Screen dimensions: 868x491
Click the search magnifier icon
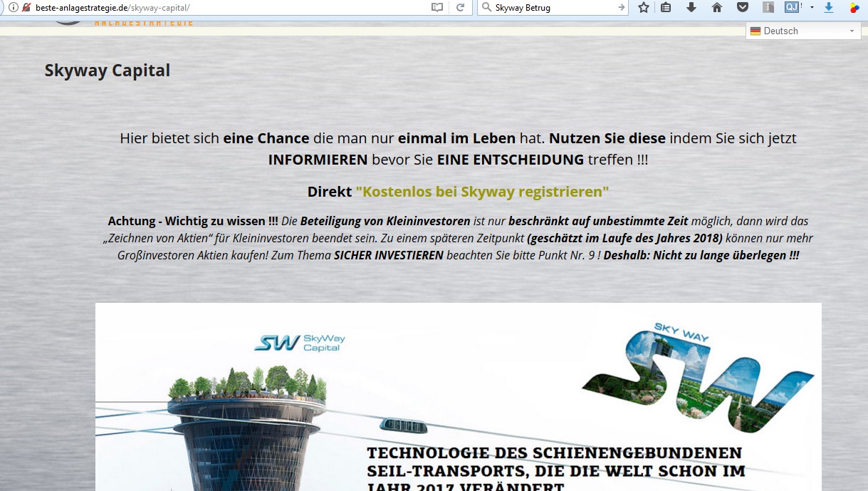pyautogui.click(x=486, y=7)
